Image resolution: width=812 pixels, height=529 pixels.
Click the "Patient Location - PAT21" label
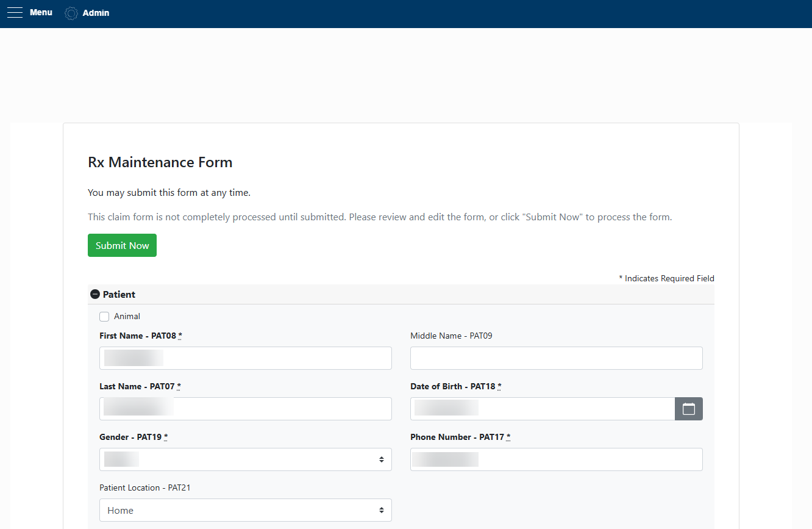tap(145, 488)
